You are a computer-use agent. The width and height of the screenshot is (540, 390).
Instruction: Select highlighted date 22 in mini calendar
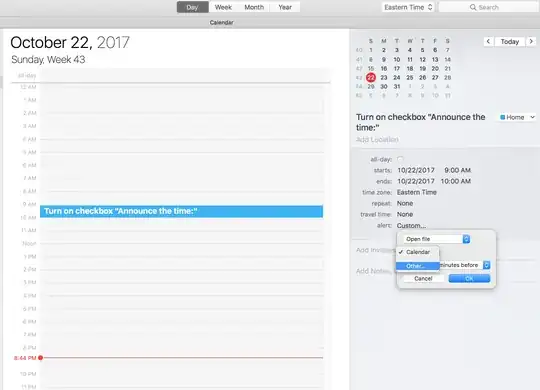coord(371,78)
